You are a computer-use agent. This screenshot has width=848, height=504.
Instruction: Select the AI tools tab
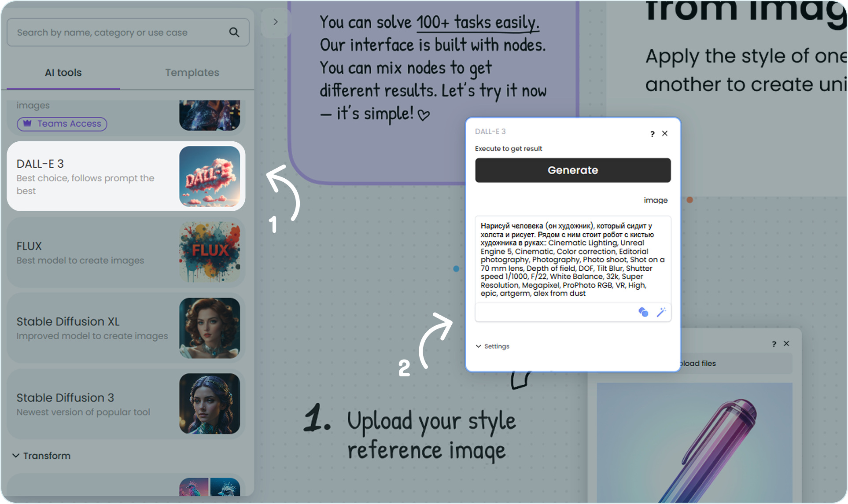(x=63, y=73)
